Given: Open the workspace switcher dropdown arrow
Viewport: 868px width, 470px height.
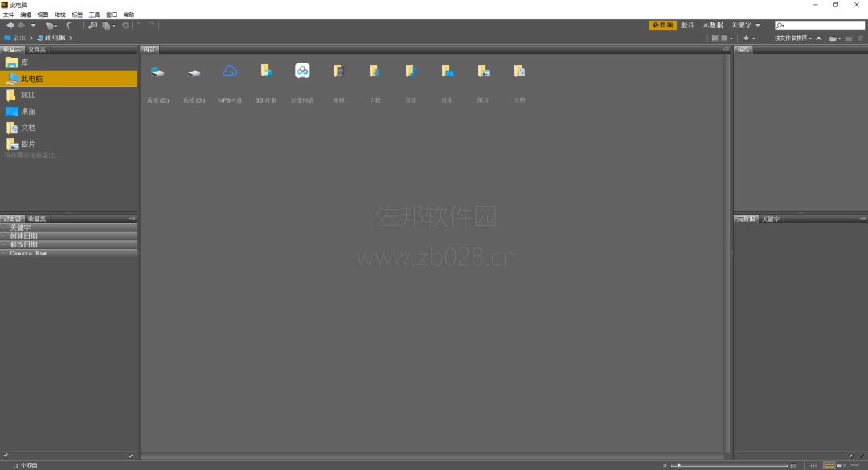Looking at the screenshot, I should coord(758,26).
